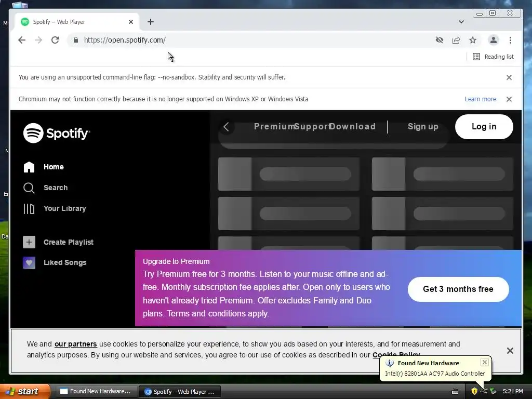The height and width of the screenshot is (399, 532).
Task: Close the Found New Hardware balloon
Action: (485, 362)
